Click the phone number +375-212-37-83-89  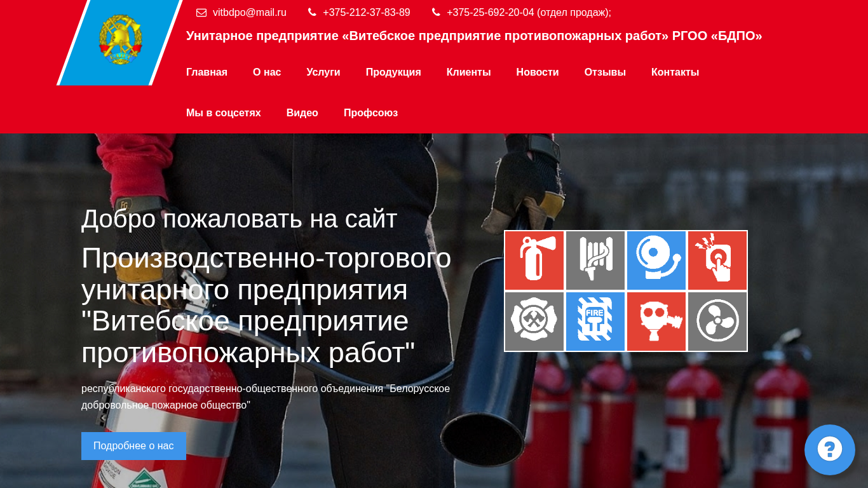(x=367, y=13)
